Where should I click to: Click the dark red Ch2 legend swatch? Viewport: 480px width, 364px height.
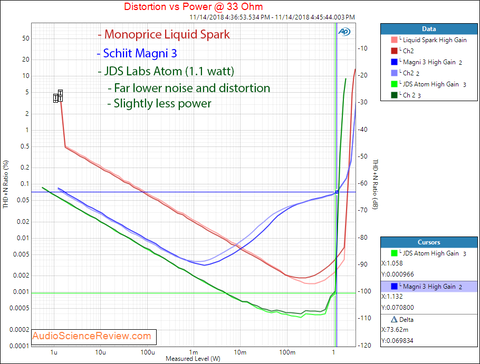pos(394,51)
